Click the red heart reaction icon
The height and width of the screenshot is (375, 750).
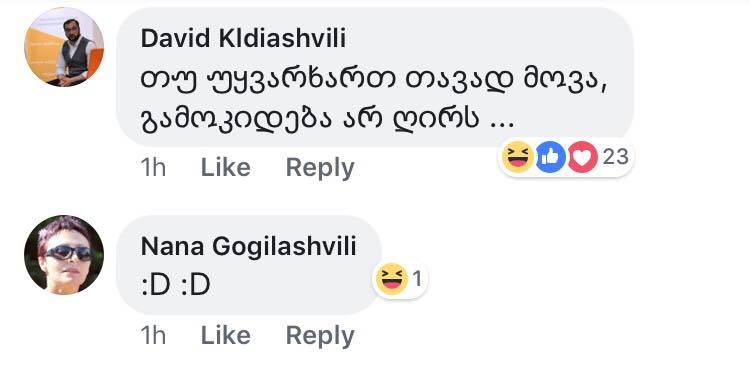point(583,157)
